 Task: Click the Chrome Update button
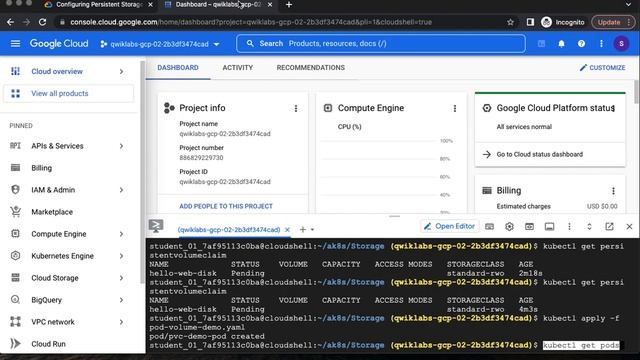coord(612,22)
